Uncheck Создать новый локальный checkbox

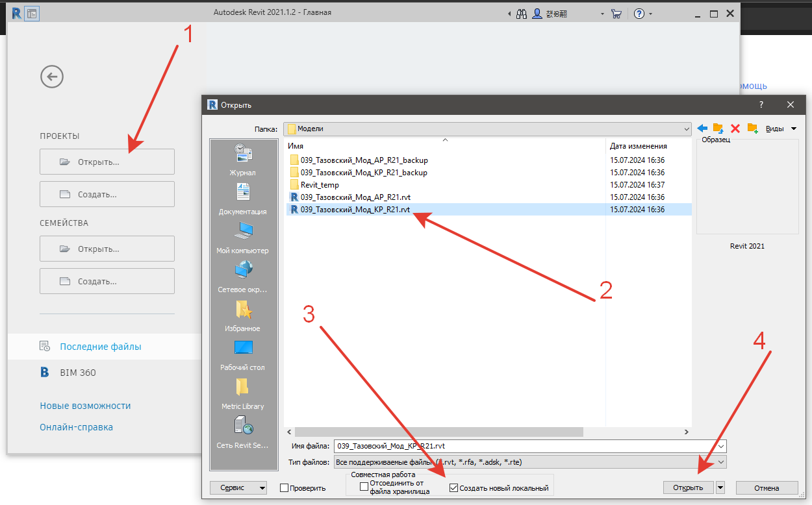point(453,488)
